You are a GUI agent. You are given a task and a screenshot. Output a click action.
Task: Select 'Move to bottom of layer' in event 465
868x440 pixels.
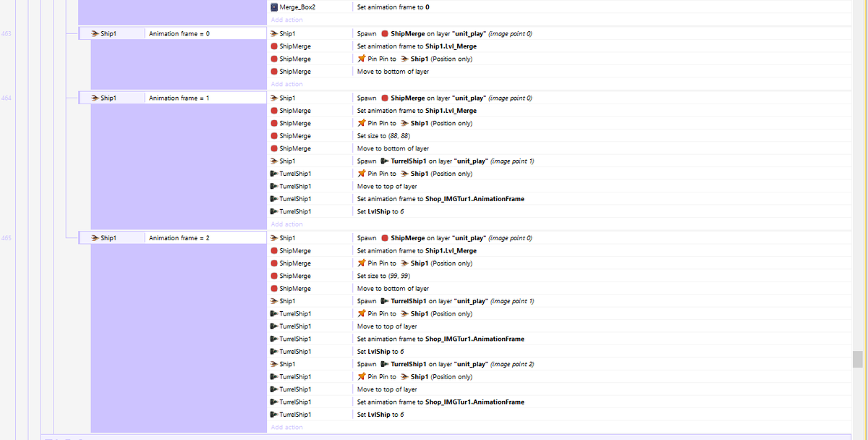pyautogui.click(x=393, y=288)
